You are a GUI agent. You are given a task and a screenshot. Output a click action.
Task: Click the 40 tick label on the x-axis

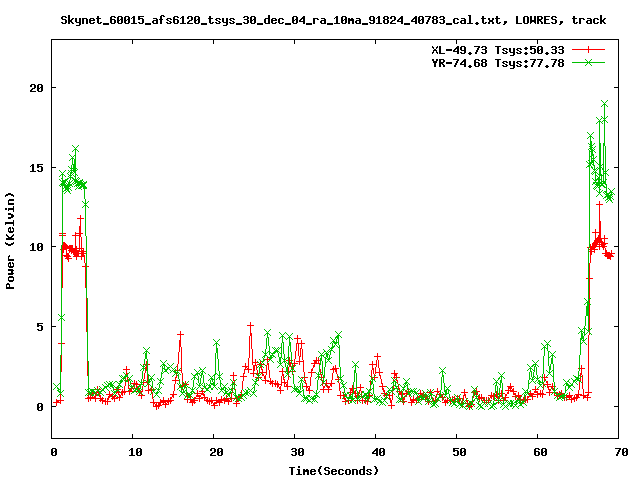pos(376,452)
